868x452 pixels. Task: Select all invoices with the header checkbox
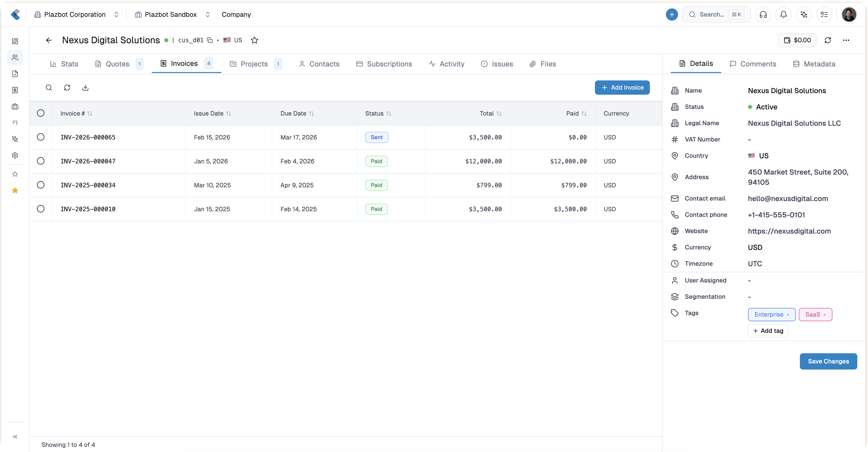point(41,113)
